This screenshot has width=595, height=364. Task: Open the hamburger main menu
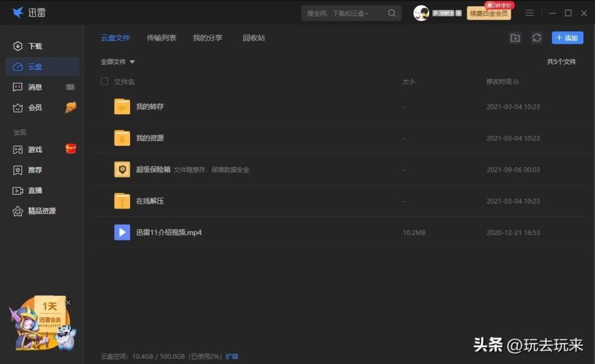point(529,12)
